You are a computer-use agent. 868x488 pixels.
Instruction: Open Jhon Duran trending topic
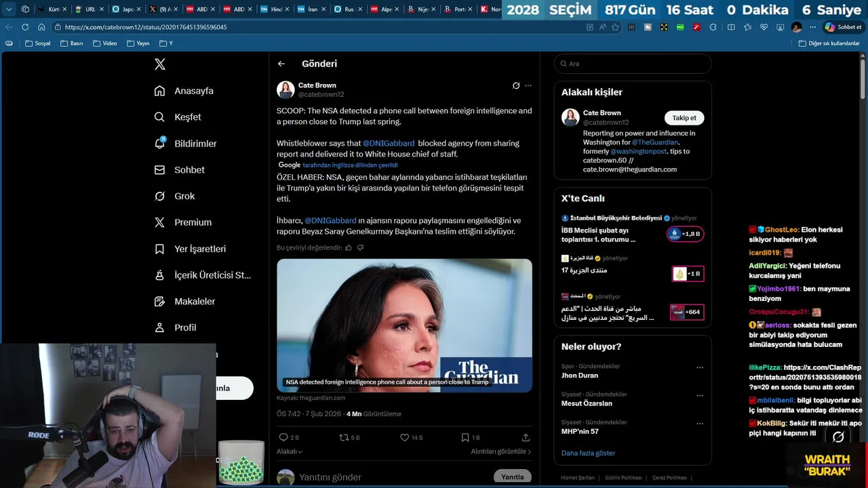[x=580, y=375]
